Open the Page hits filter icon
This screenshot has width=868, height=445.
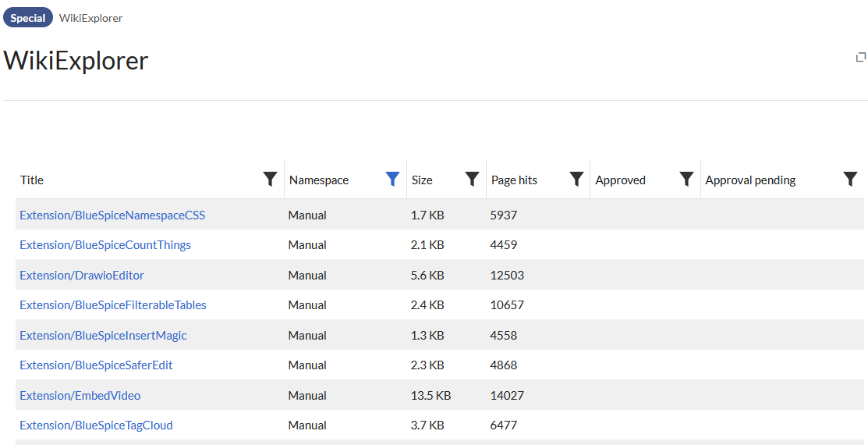coord(576,180)
